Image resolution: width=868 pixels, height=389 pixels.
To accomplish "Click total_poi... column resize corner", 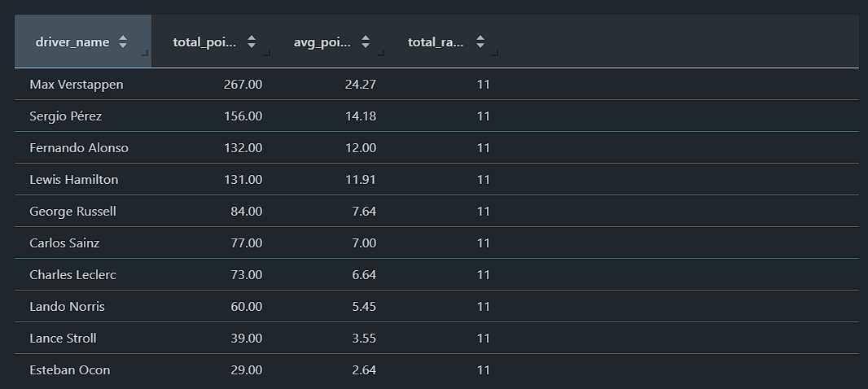I will point(267,53).
